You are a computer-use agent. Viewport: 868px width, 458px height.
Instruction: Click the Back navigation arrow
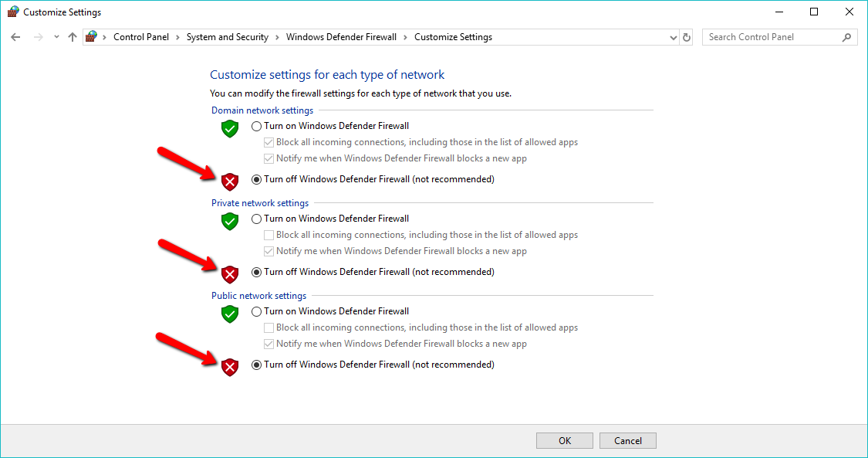(15, 37)
